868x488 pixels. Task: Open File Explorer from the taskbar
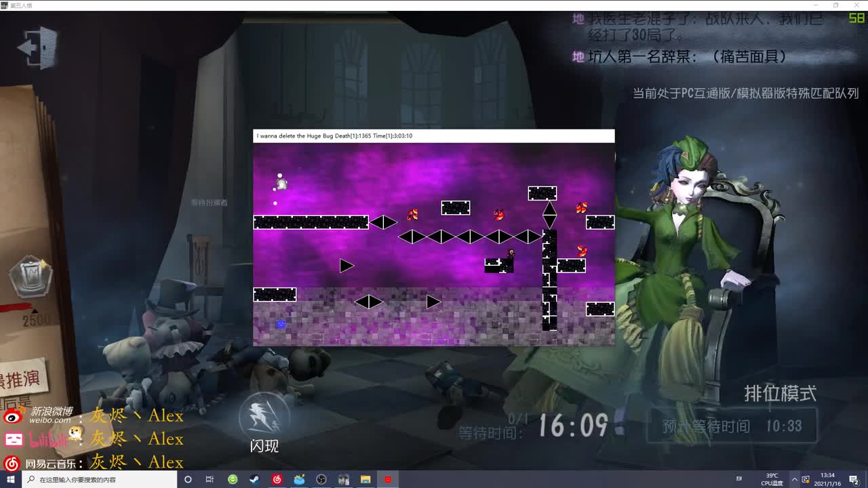coord(366,479)
